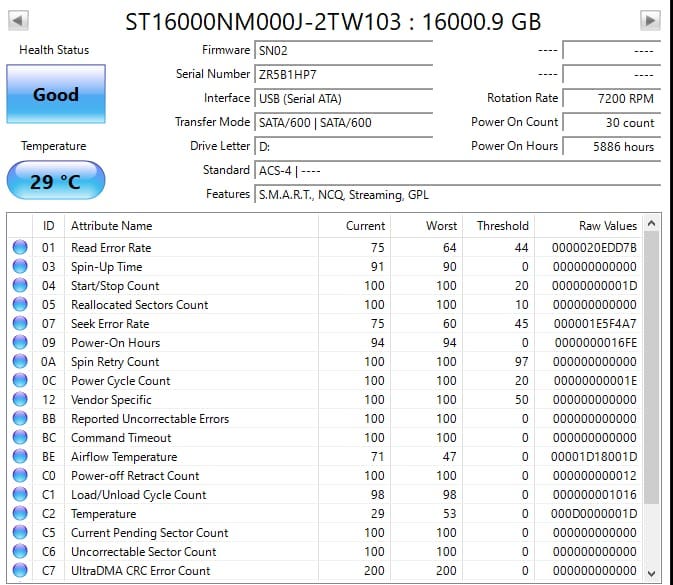Click status dot for Start/Stop Count

(20, 285)
